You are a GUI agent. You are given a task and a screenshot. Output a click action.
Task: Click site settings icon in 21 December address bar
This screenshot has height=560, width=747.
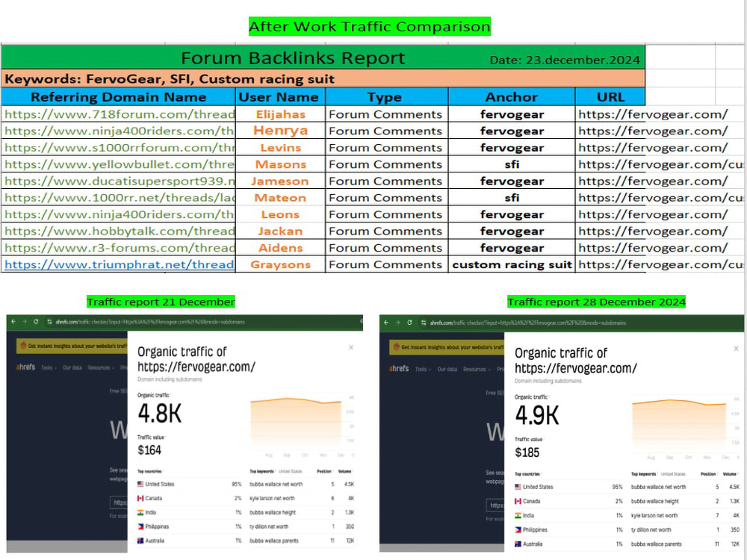click(49, 322)
